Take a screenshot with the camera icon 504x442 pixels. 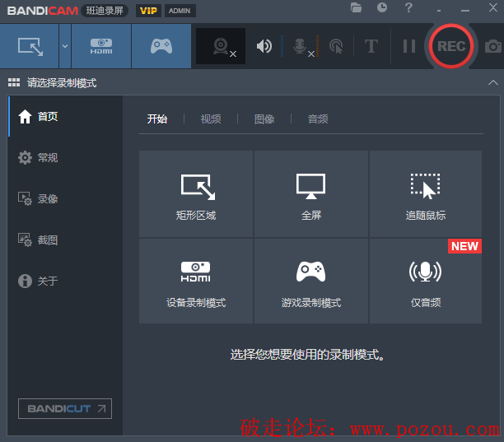[493, 46]
